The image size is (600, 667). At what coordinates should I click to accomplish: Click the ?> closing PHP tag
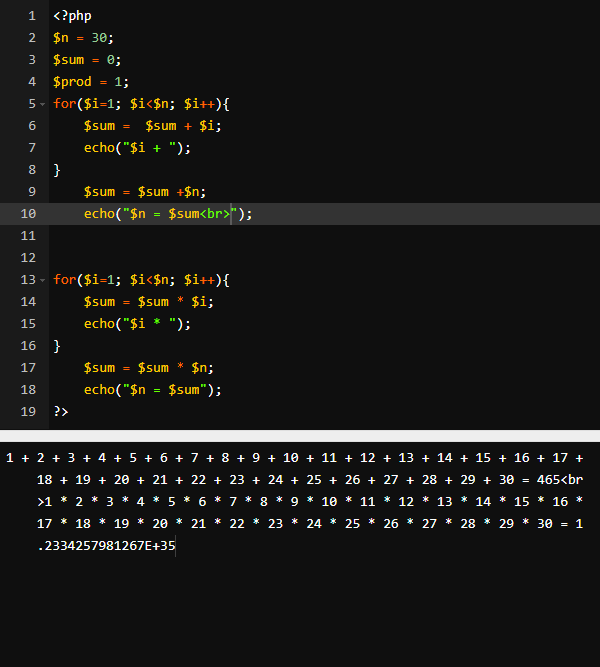[x=61, y=412]
